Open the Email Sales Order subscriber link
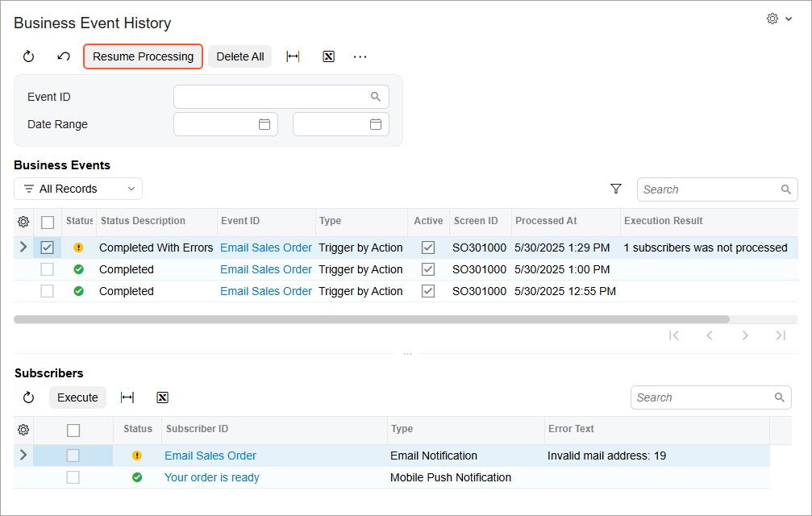 [210, 456]
